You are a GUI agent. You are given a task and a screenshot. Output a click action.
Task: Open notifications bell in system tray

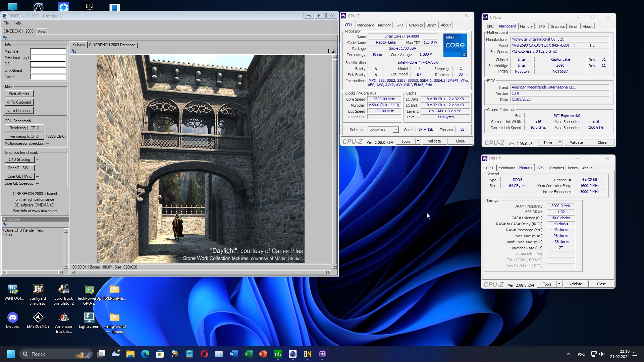[635, 354]
